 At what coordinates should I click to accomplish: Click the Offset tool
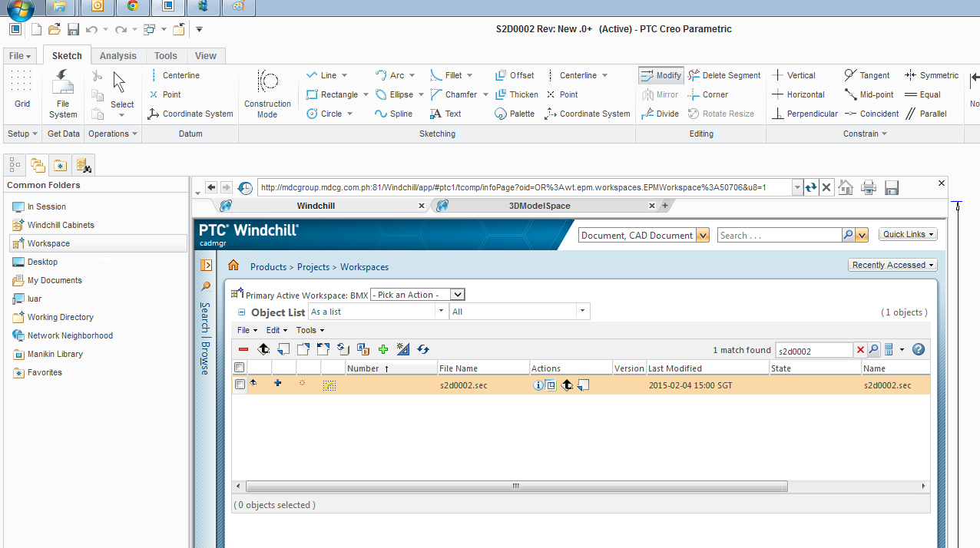tap(515, 75)
